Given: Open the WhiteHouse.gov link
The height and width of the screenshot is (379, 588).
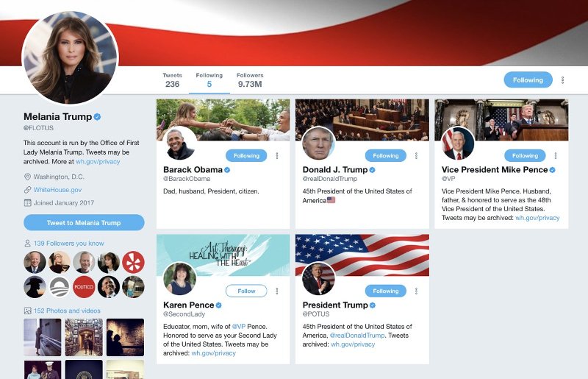Looking at the screenshot, I should 57,189.
